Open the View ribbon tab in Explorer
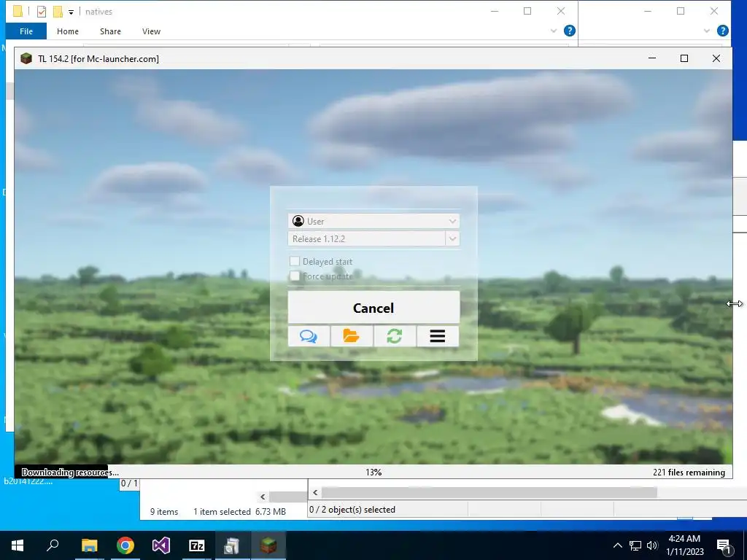747x560 pixels. (151, 31)
